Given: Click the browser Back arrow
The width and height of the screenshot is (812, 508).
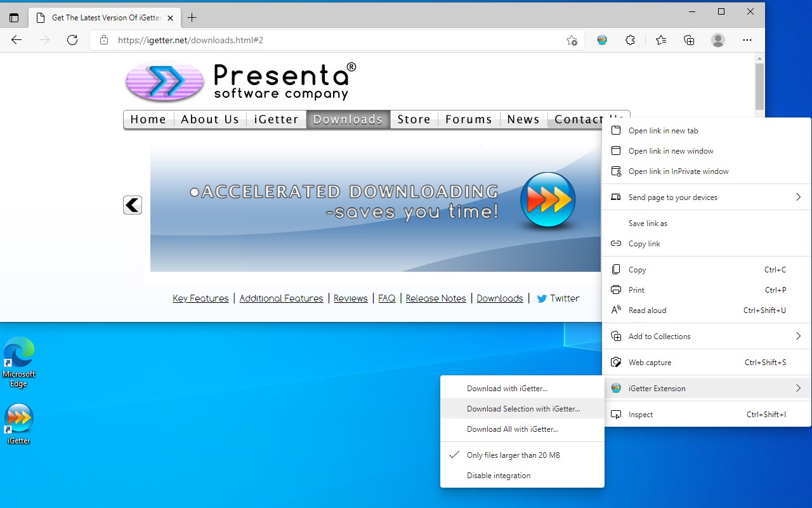Looking at the screenshot, I should click(16, 40).
